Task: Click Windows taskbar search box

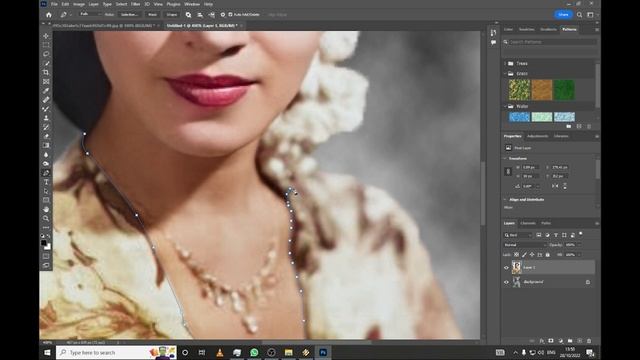Action: (116, 353)
